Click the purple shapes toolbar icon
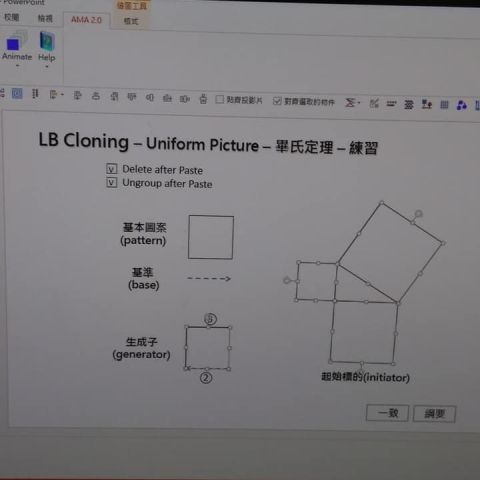Viewport: 480px width, 480px height. (x=461, y=106)
